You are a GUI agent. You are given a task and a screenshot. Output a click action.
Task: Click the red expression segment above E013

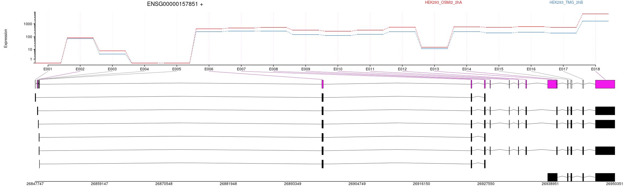[434, 47]
